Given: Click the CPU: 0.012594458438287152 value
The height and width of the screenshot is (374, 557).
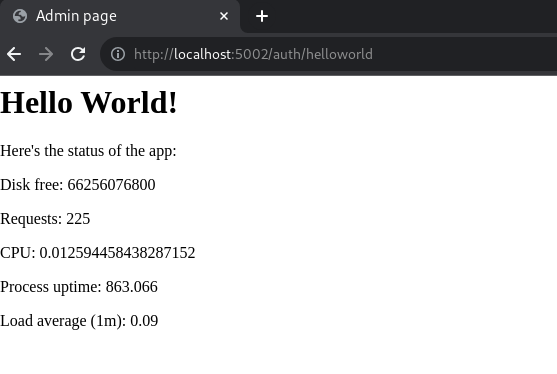Looking at the screenshot, I should (x=117, y=253).
